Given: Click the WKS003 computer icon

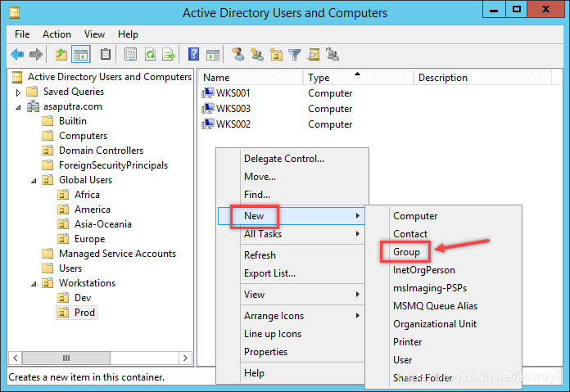Looking at the screenshot, I should tap(208, 108).
